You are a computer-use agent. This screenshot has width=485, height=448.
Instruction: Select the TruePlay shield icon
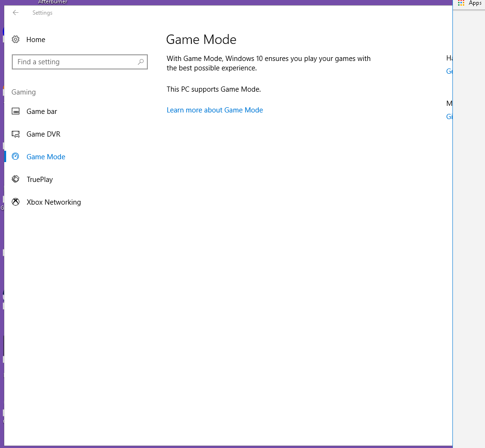tap(16, 179)
